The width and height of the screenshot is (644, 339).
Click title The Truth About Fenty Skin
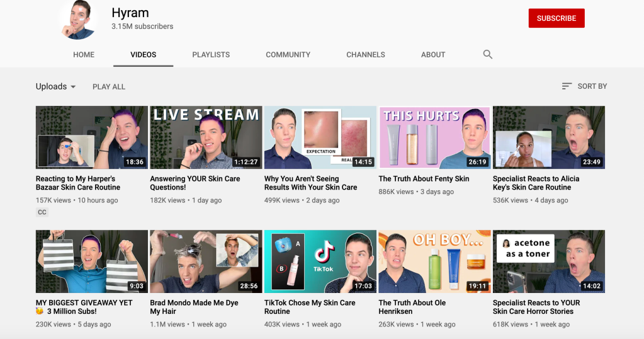pos(424,179)
